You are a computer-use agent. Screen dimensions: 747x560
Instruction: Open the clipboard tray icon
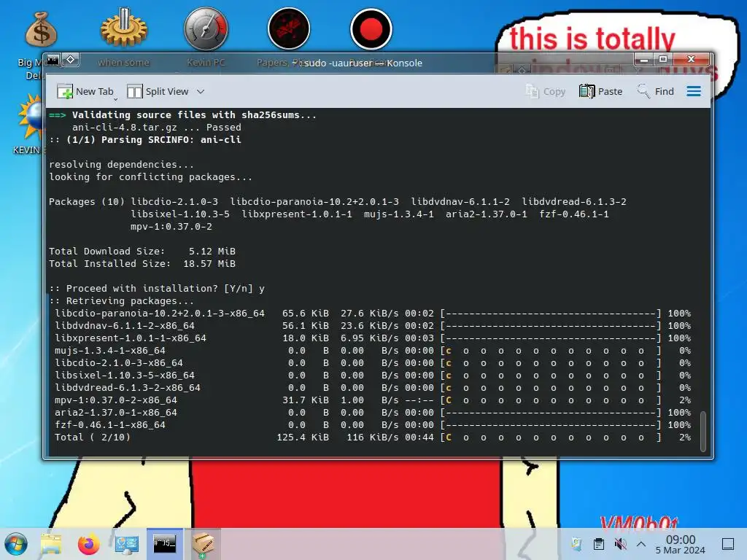point(599,544)
